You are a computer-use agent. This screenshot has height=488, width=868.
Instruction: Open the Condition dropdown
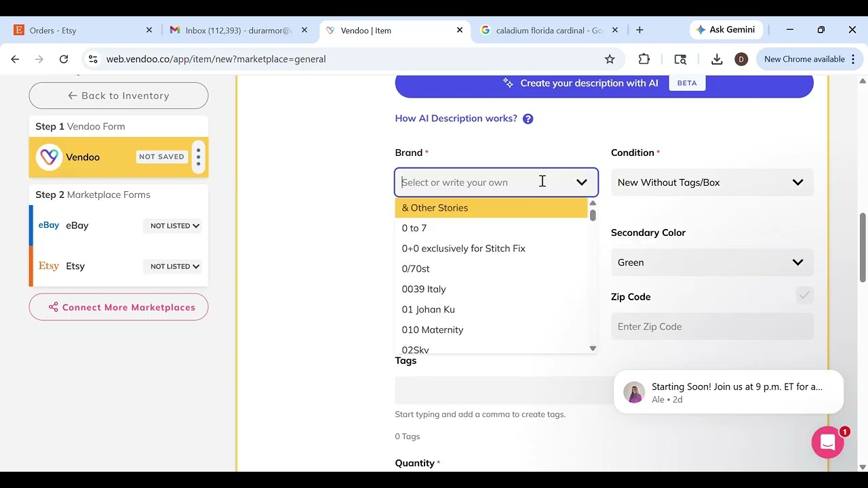[x=712, y=182]
